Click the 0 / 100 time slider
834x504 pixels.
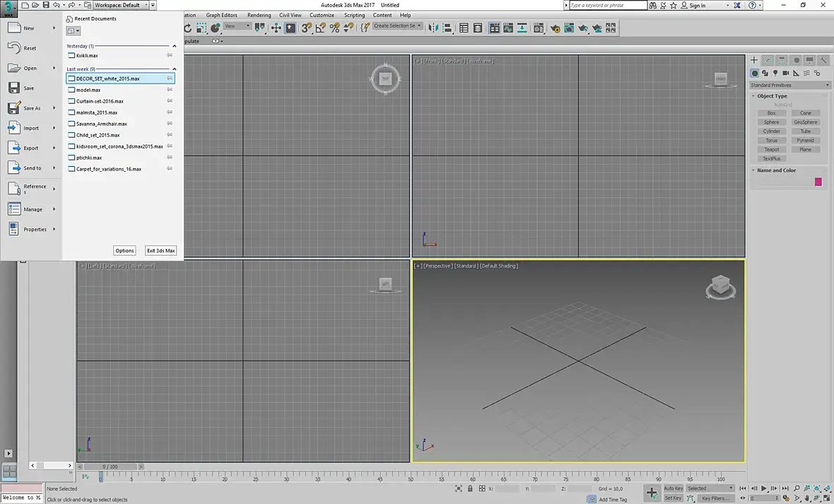pos(110,467)
